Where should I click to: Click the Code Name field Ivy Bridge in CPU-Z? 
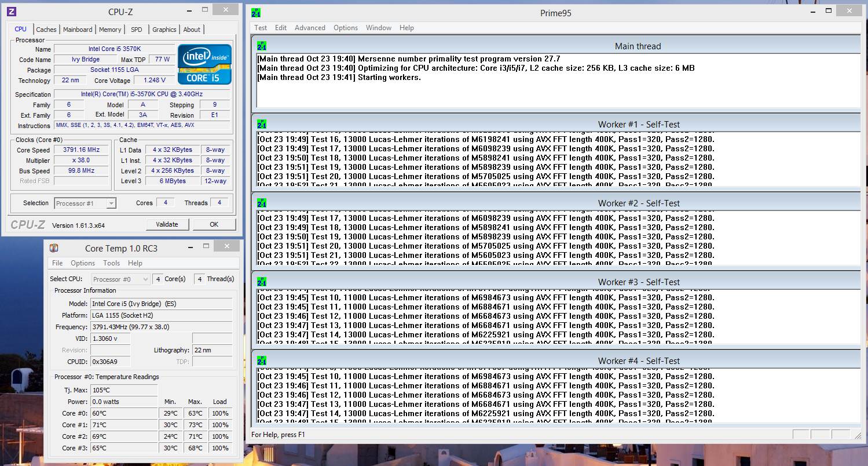tap(86, 59)
